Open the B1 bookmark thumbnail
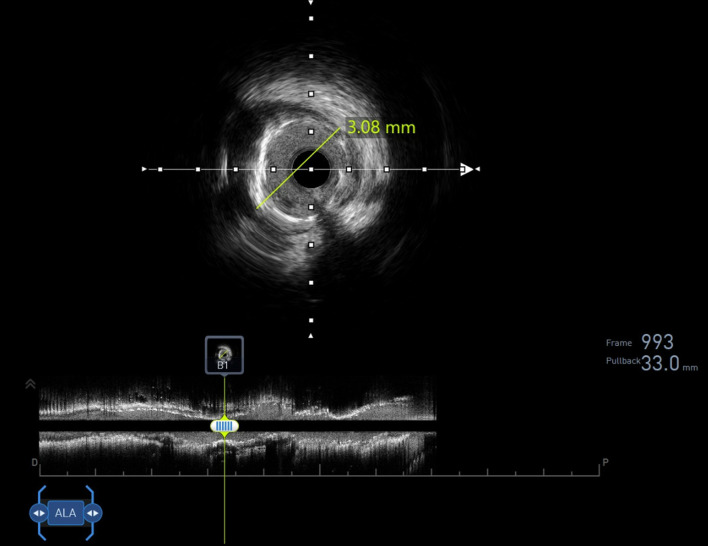The image size is (708, 546). point(224,355)
